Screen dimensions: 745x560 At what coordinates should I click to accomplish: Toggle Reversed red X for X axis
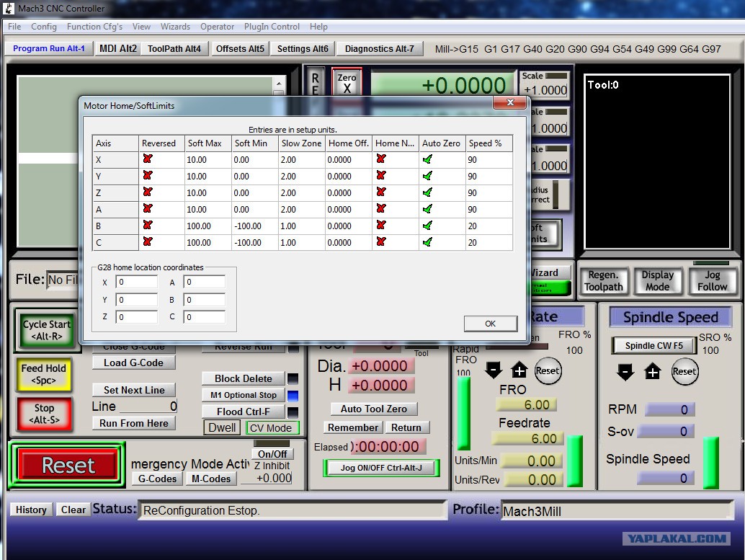[148, 159]
